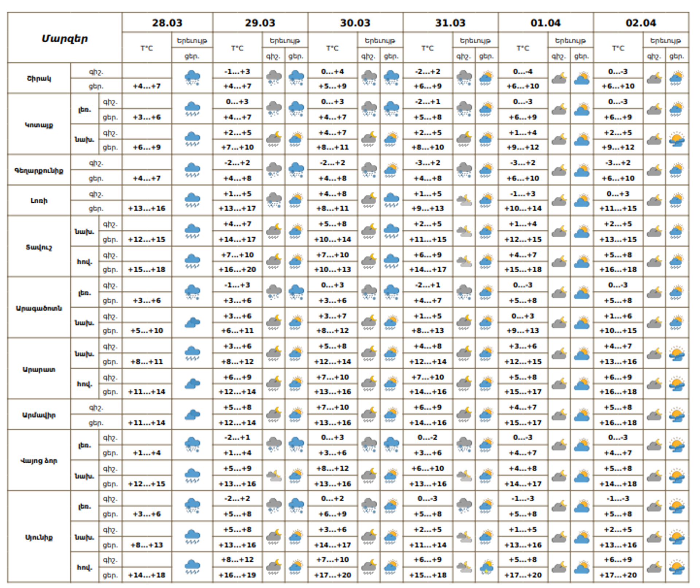The image size is (700, 588).
Task: Click Lori's 31.03 night weather icon
Action: (x=464, y=200)
